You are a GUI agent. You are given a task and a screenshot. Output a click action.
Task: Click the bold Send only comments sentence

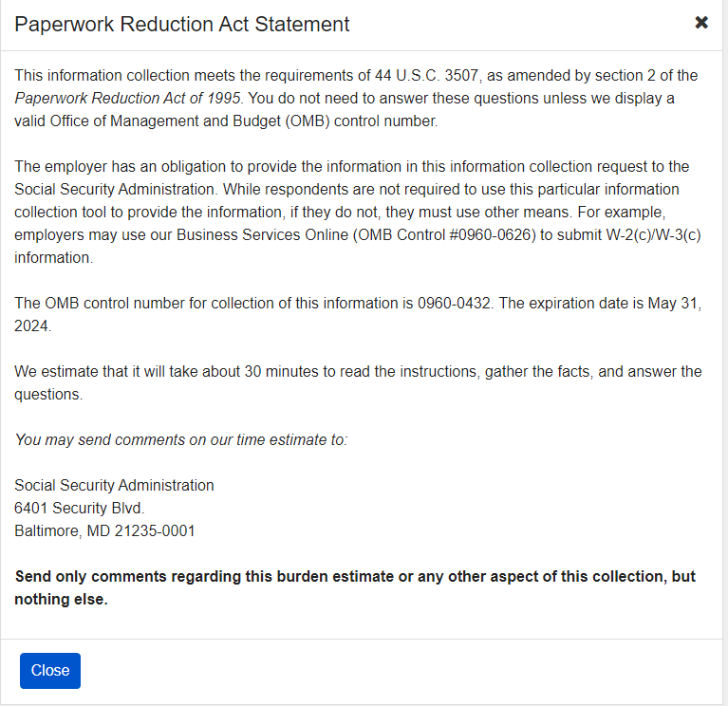[355, 577]
